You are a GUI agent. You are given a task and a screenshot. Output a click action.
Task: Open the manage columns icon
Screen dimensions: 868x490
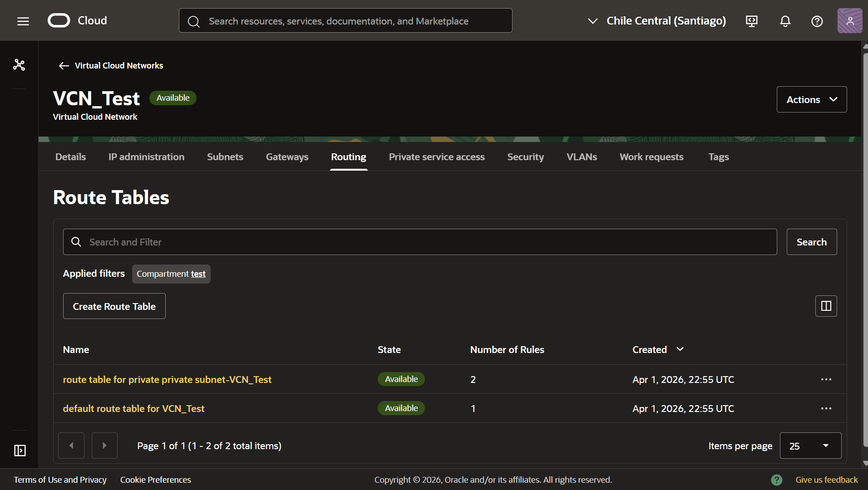pyautogui.click(x=826, y=306)
